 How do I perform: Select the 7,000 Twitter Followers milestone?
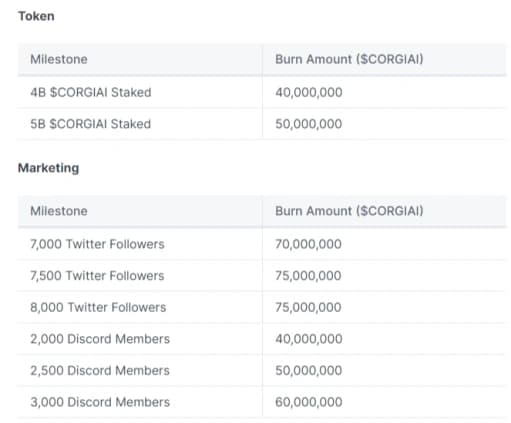(97, 244)
